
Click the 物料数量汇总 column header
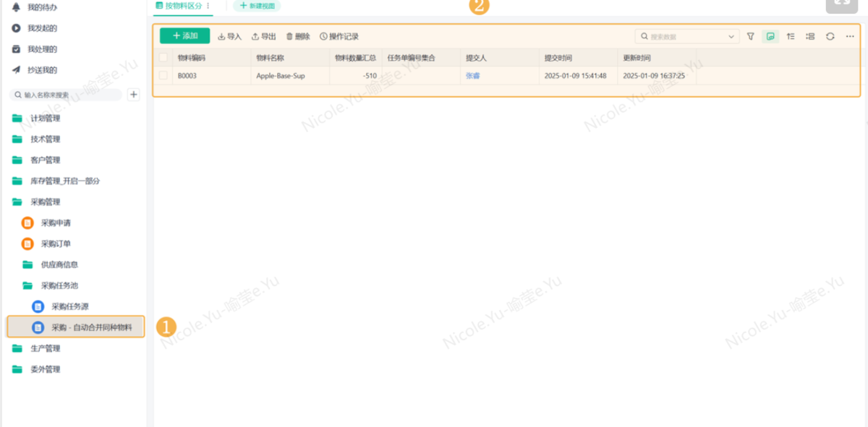(355, 57)
